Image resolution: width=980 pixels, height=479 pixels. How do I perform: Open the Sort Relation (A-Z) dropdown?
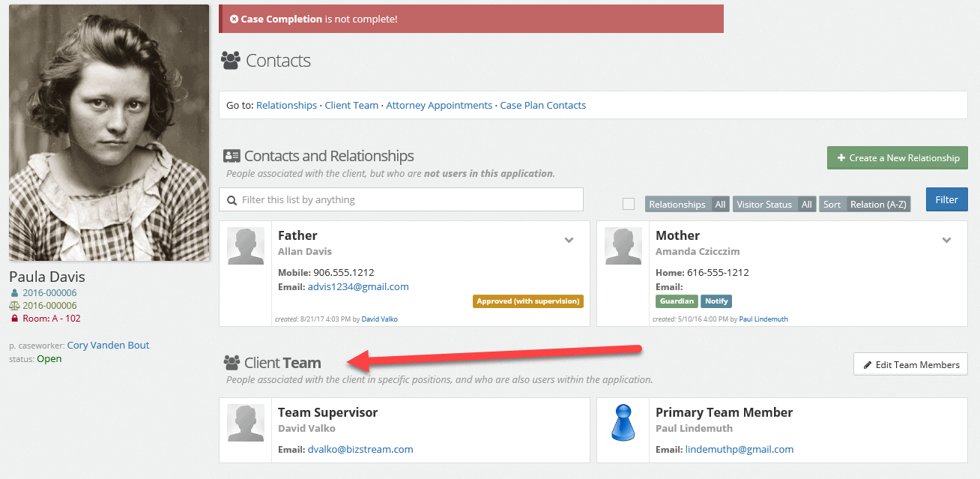coord(865,204)
